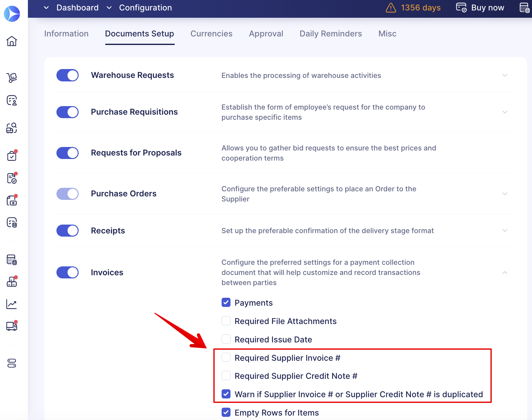Collapse the Invoices row chevron
The image size is (532, 420).
(x=505, y=272)
